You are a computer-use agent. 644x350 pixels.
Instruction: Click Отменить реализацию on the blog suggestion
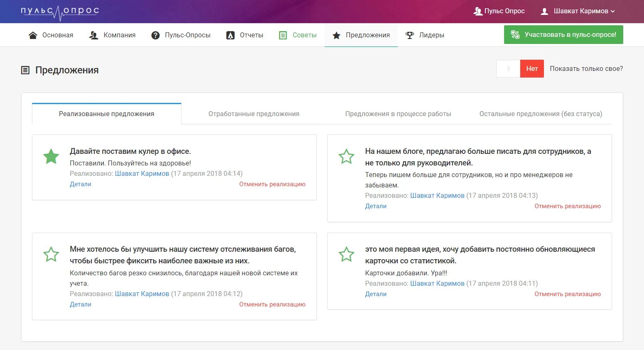tap(568, 206)
